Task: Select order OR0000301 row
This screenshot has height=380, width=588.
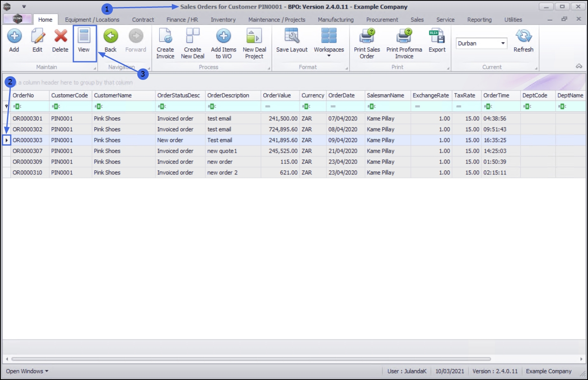Action: 294,119
